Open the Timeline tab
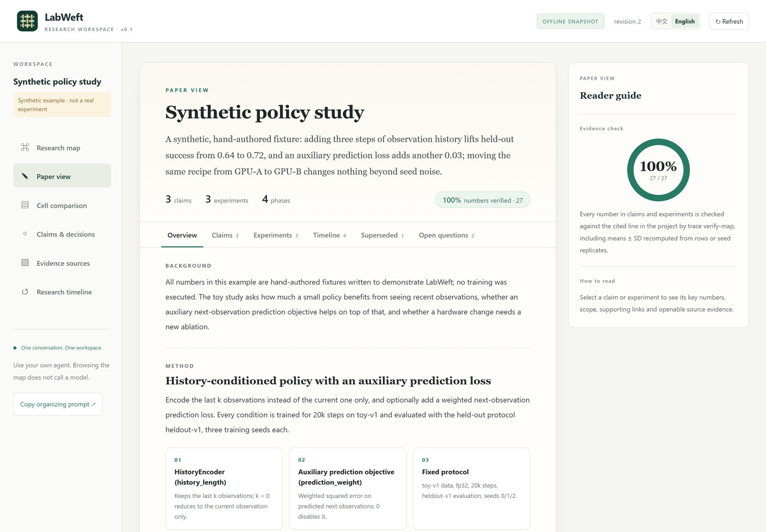 [329, 235]
